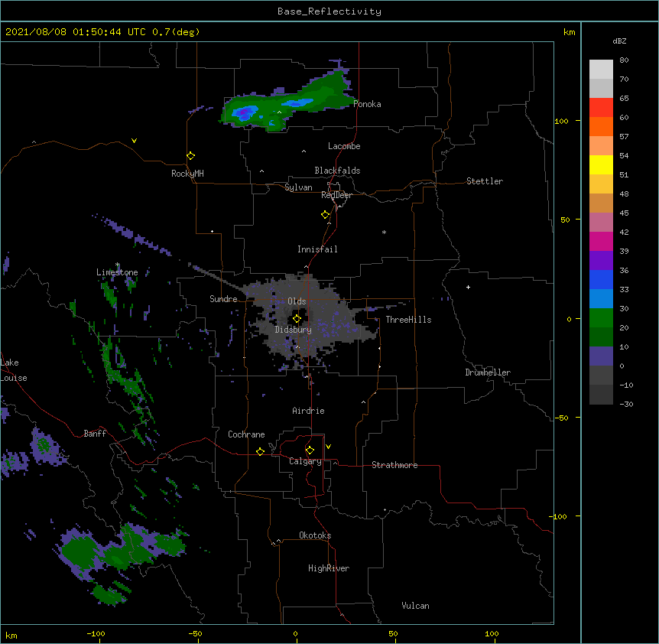Click the blue storm core west of Ponoka

coord(245,112)
